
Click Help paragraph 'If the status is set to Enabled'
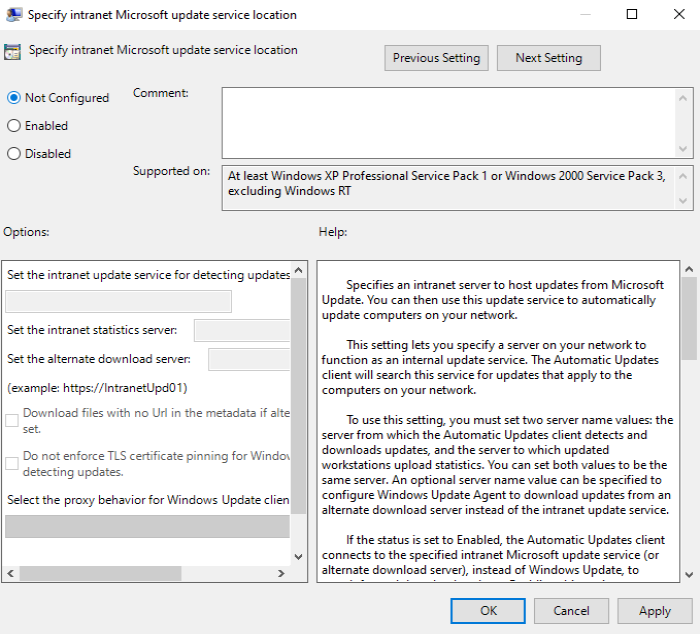pos(493,555)
